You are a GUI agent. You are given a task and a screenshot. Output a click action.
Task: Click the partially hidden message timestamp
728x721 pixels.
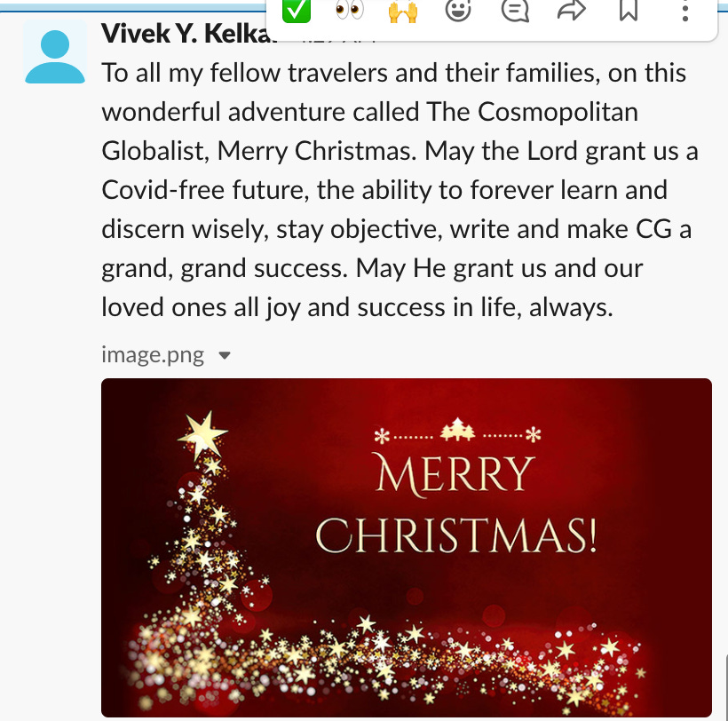(x=338, y=41)
